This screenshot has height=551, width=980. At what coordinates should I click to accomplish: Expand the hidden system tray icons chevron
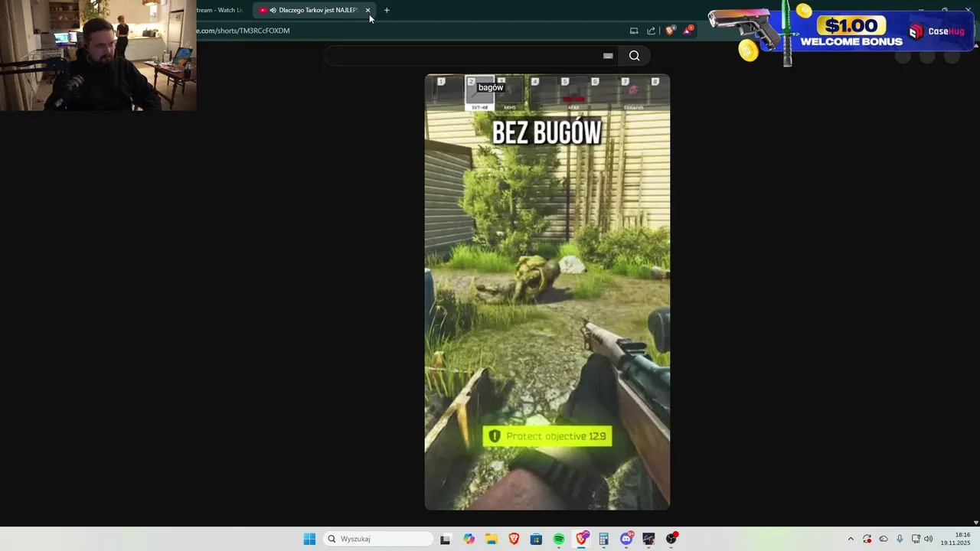click(851, 539)
